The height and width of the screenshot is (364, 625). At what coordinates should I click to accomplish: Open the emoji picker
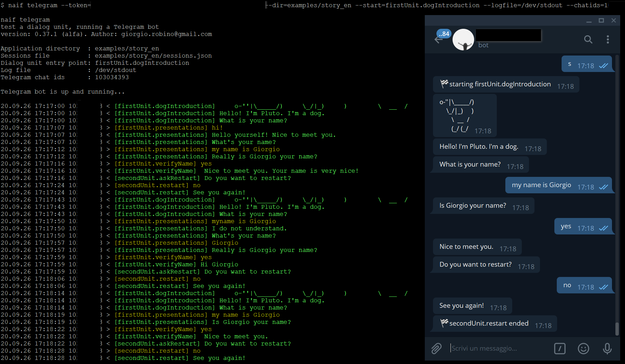tap(583, 349)
